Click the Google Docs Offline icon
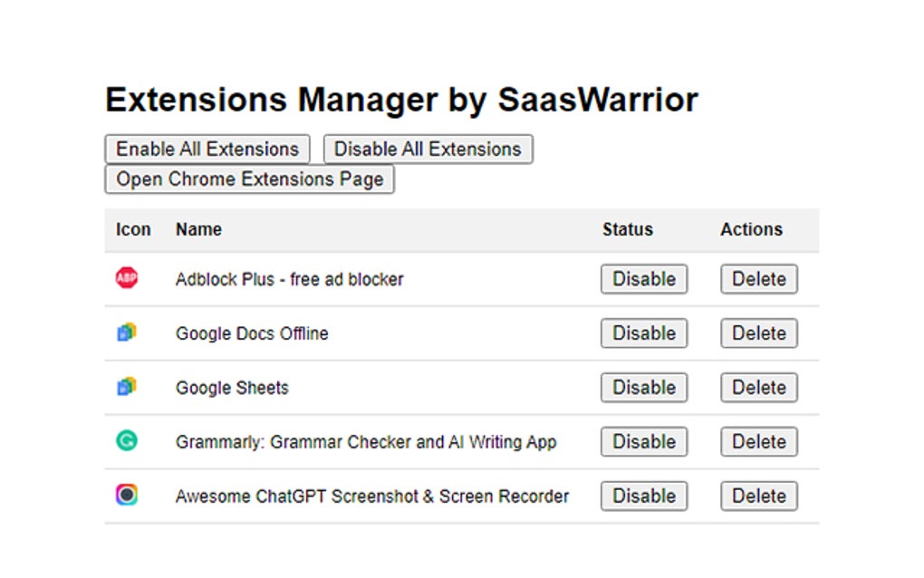 tap(127, 332)
